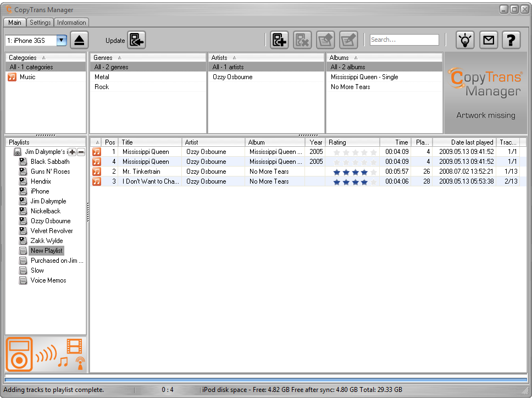
Task: Select the No More Tears album in Albums list
Action: 384,87
